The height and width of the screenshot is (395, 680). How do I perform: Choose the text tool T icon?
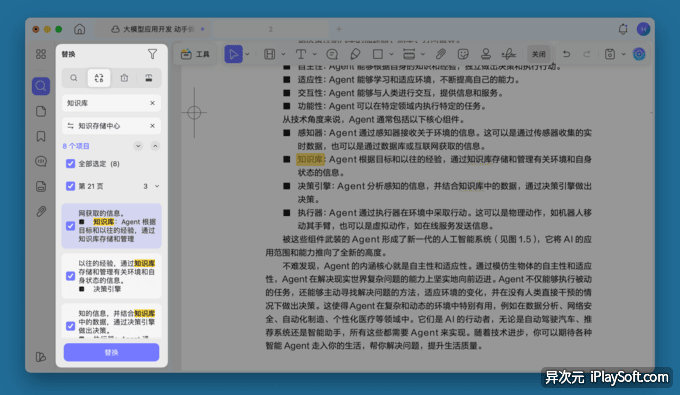pos(301,54)
